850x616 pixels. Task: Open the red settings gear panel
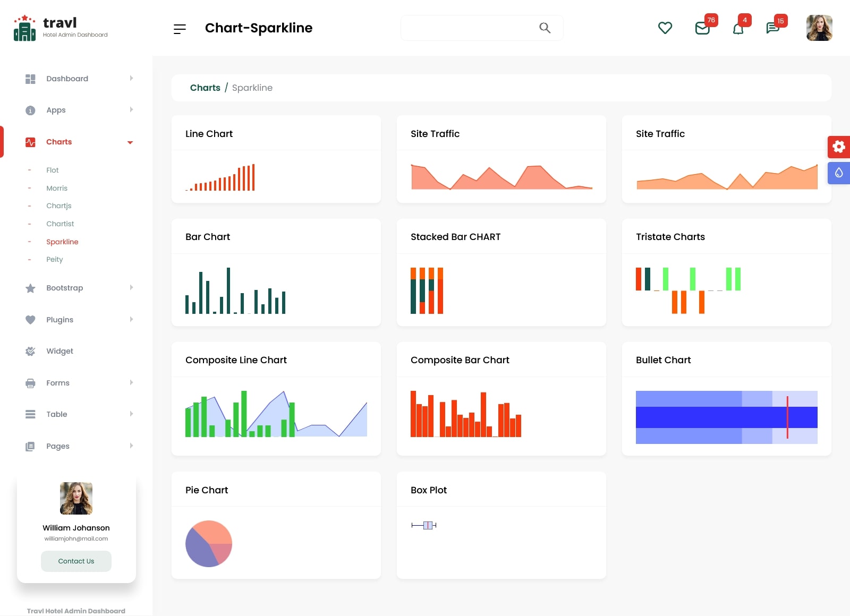pyautogui.click(x=838, y=147)
